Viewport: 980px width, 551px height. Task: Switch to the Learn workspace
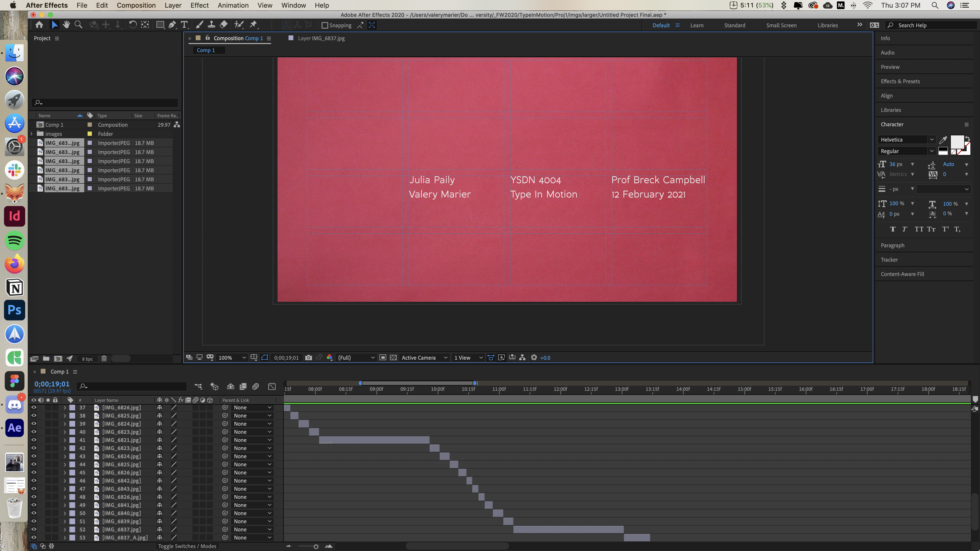tap(697, 25)
